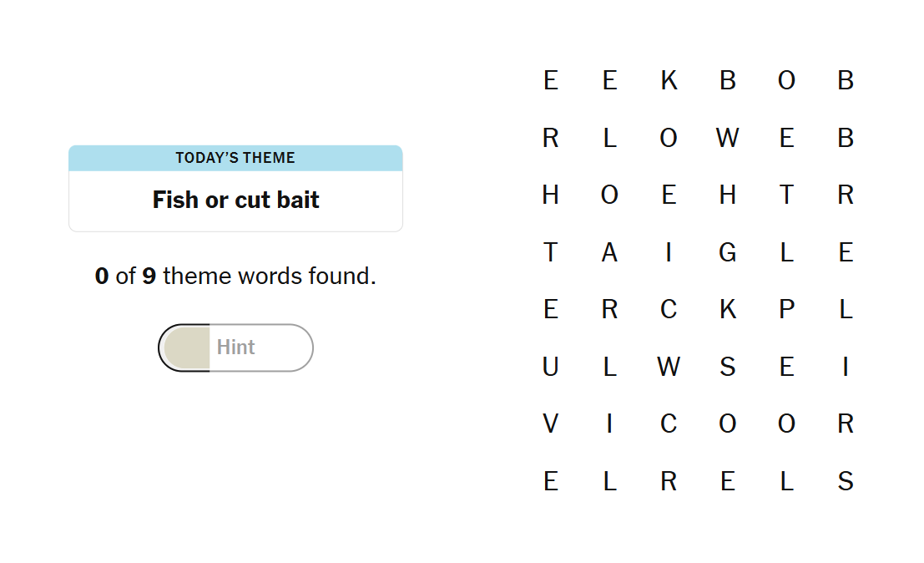Click the W in the second row
This screenshot has height=563, width=924.
(728, 138)
